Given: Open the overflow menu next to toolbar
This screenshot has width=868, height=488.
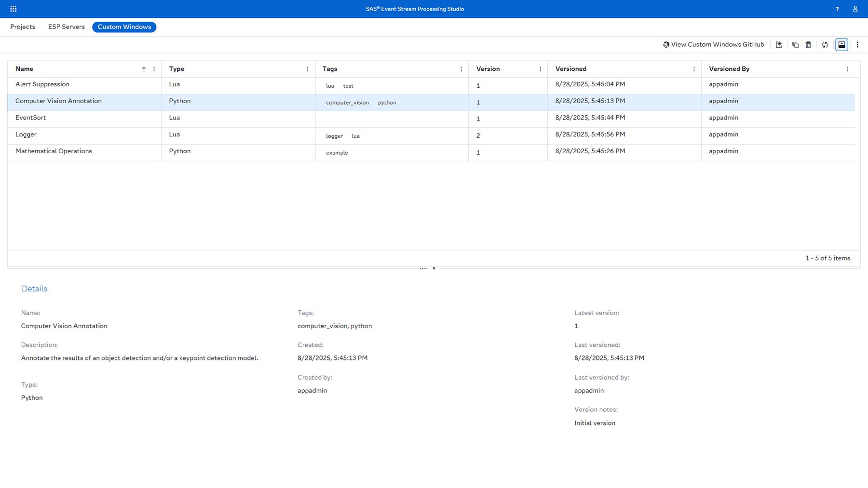Looking at the screenshot, I should [857, 44].
